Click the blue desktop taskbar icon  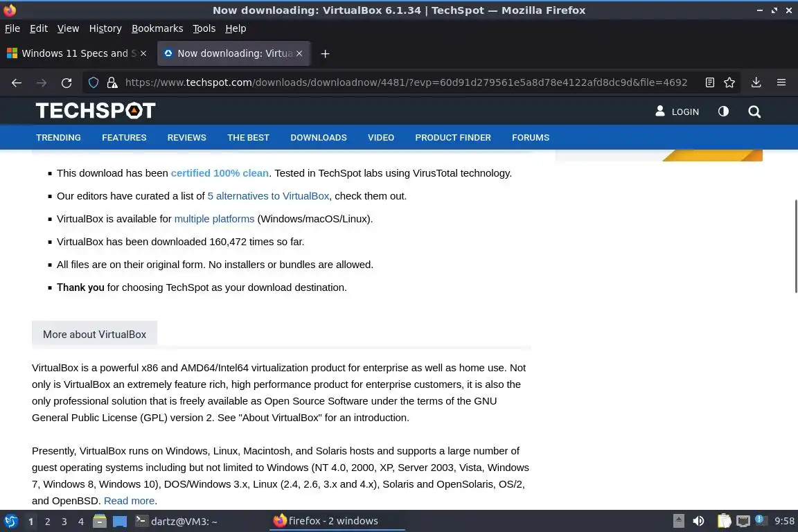pos(120,522)
